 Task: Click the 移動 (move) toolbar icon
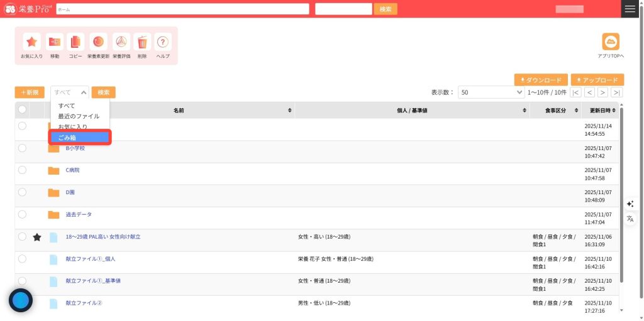tap(54, 42)
